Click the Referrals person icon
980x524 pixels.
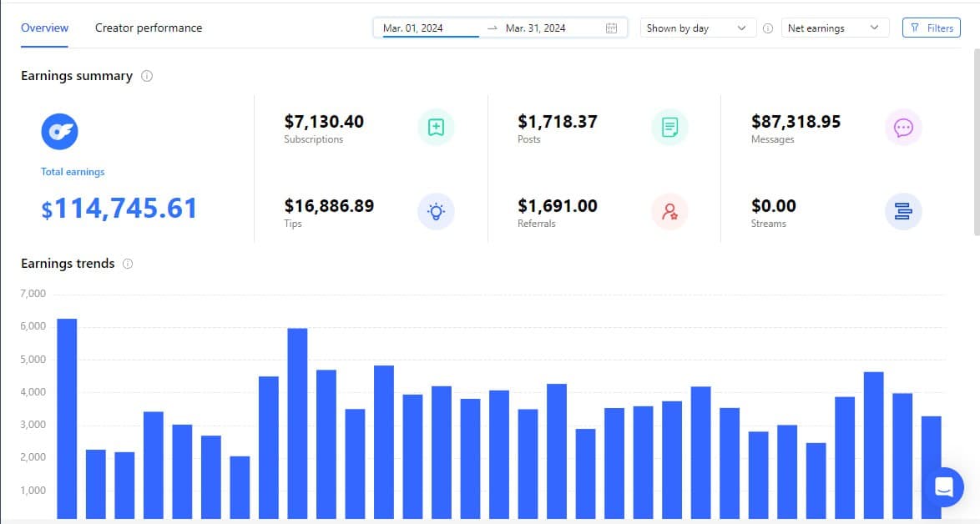tap(669, 212)
